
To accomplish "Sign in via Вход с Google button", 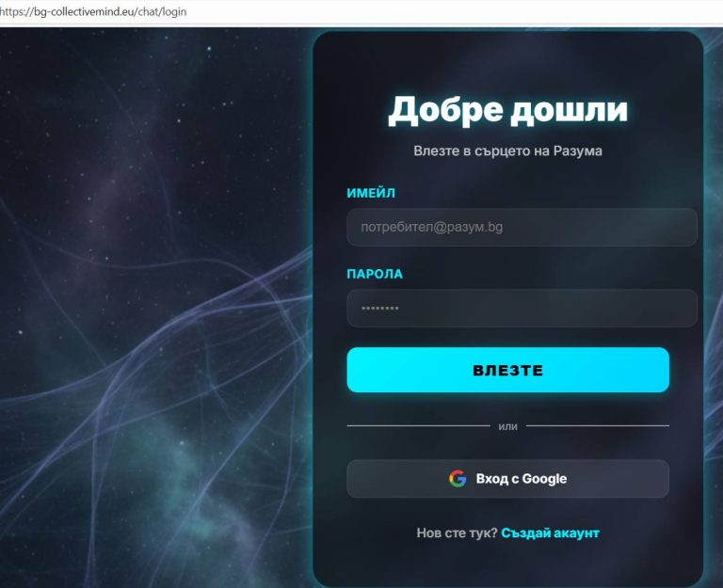I will [507, 479].
